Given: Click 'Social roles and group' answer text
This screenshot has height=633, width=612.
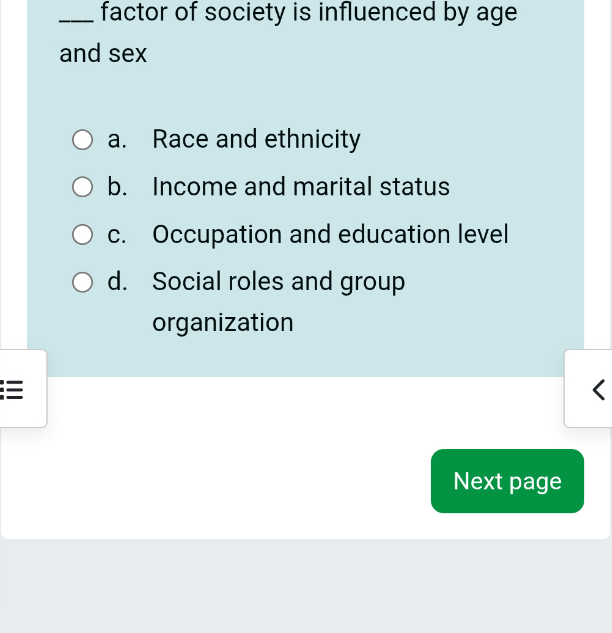Looking at the screenshot, I should click(279, 281).
